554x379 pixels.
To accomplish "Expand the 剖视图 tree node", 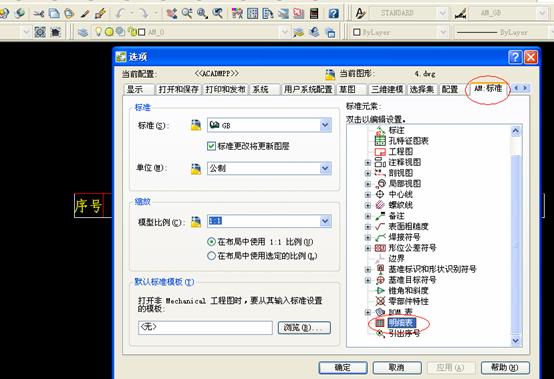I will [x=368, y=173].
